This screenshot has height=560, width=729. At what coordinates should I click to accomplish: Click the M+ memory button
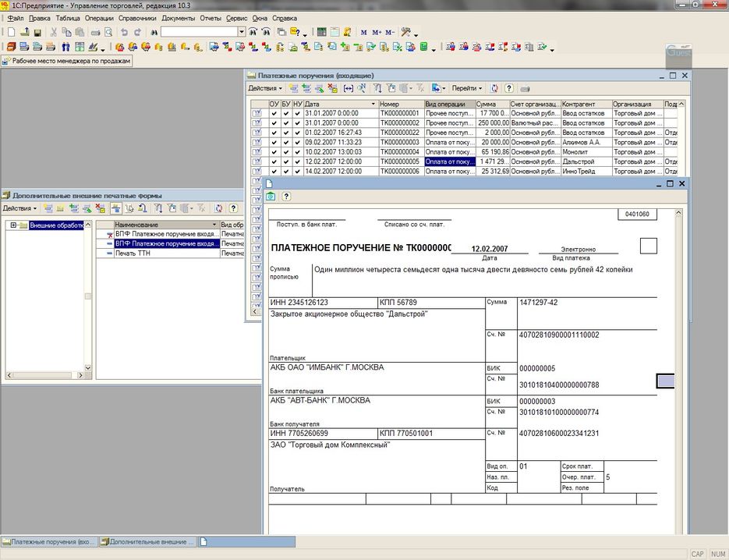[x=377, y=32]
